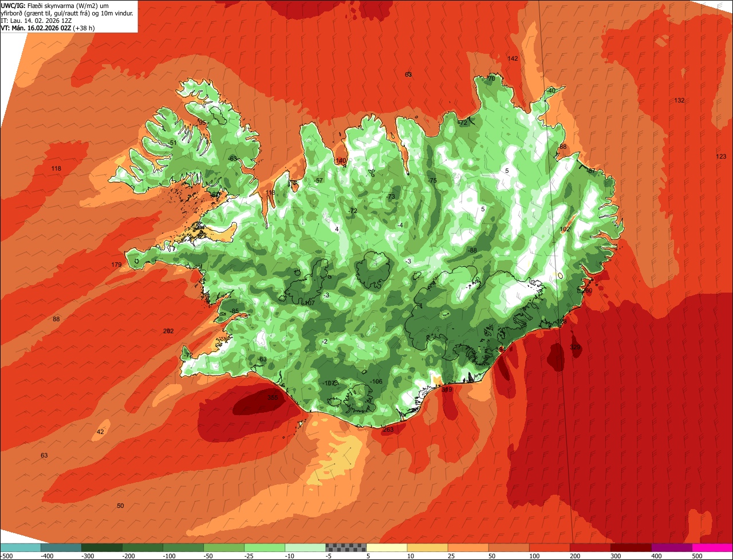Click the flux value 140 on the map
Viewport: 733px width, 560px height.
pyautogui.click(x=341, y=161)
